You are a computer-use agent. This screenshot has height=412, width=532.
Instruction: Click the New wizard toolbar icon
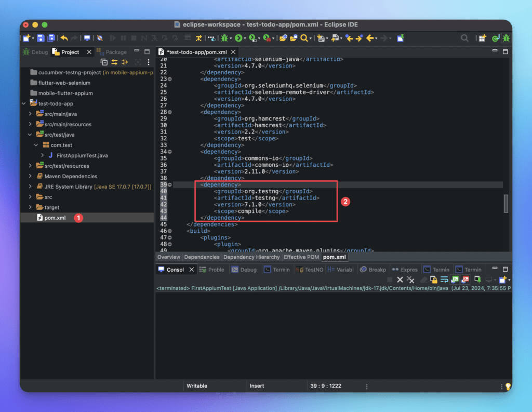coord(26,38)
